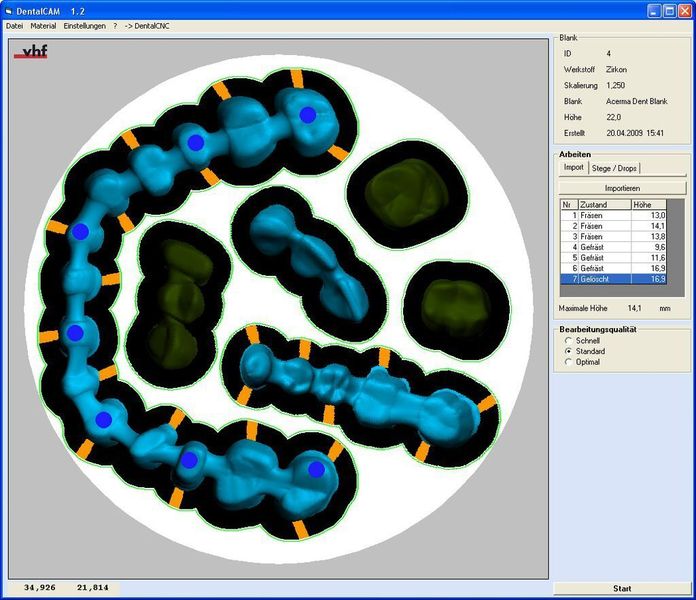
Task: Select the olive crown at middle right
Action: point(456,309)
